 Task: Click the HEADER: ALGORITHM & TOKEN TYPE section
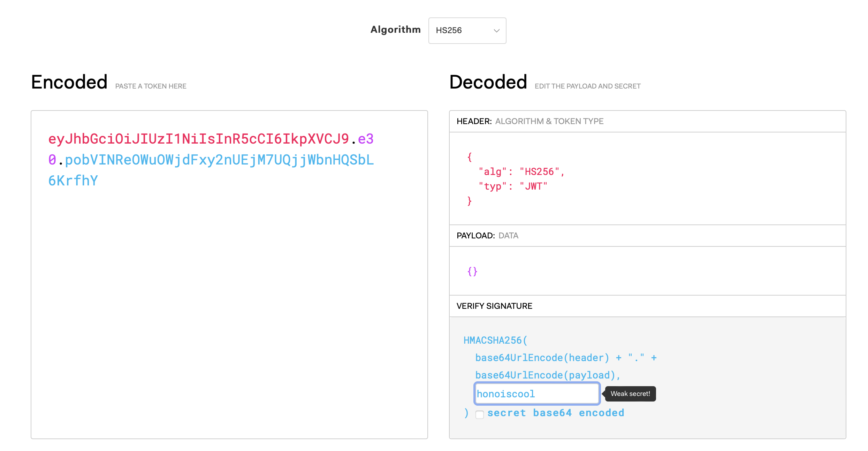pyautogui.click(x=530, y=121)
